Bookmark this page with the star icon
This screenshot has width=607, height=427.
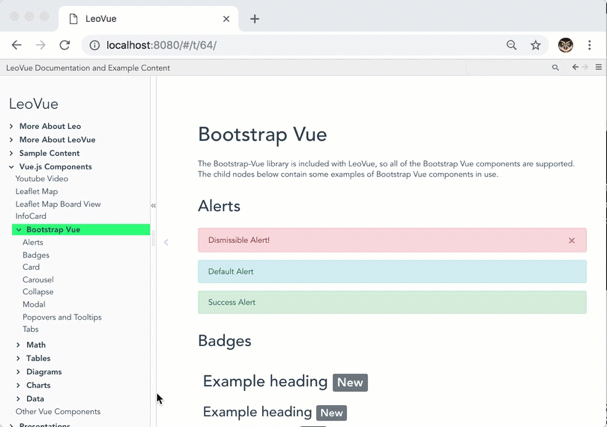(535, 45)
